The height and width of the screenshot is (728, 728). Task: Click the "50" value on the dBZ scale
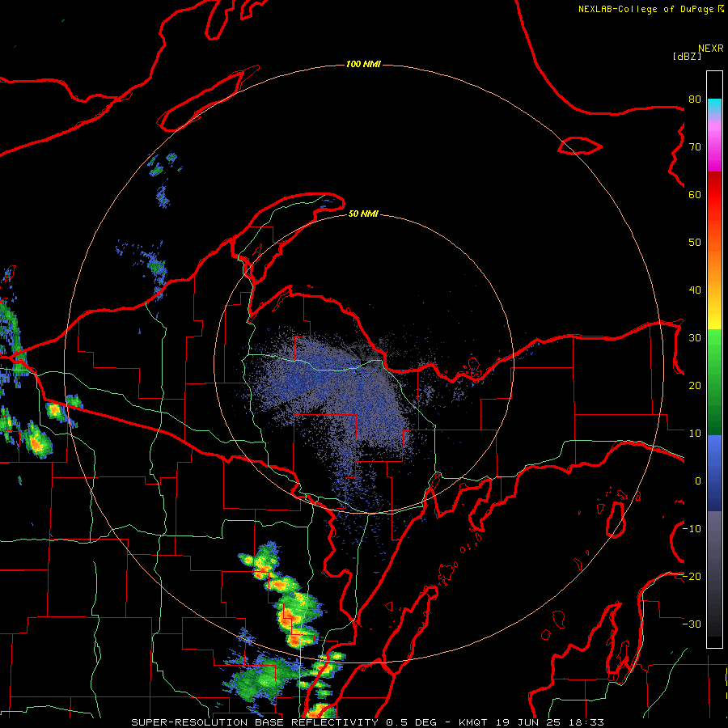695,243
